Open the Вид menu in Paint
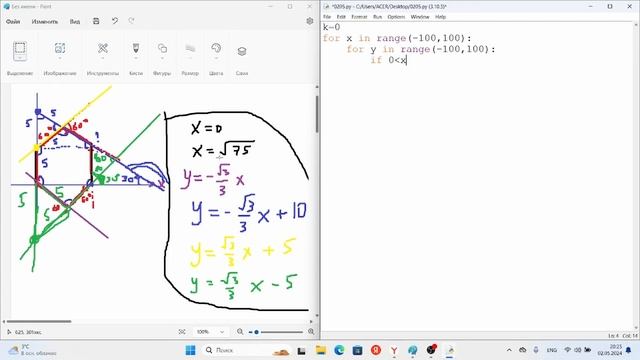This screenshot has height=360, width=640. click(x=75, y=21)
